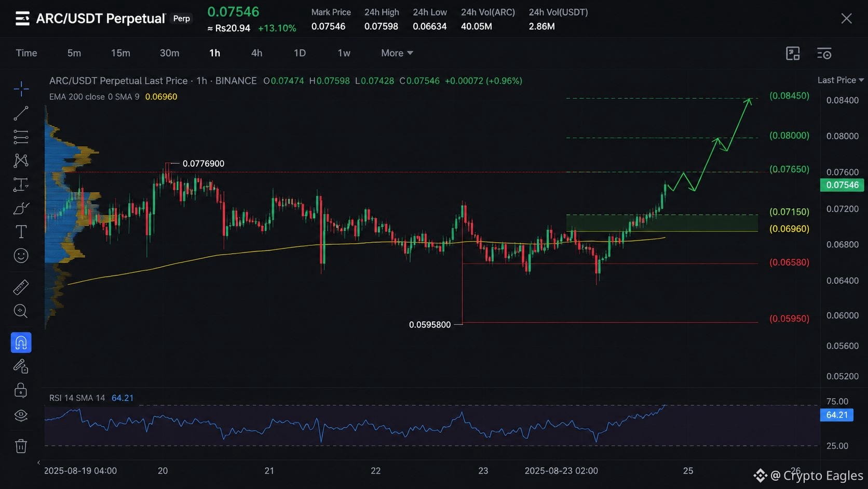Open chart settings list icon
The width and height of the screenshot is (868, 489).
(x=824, y=54)
